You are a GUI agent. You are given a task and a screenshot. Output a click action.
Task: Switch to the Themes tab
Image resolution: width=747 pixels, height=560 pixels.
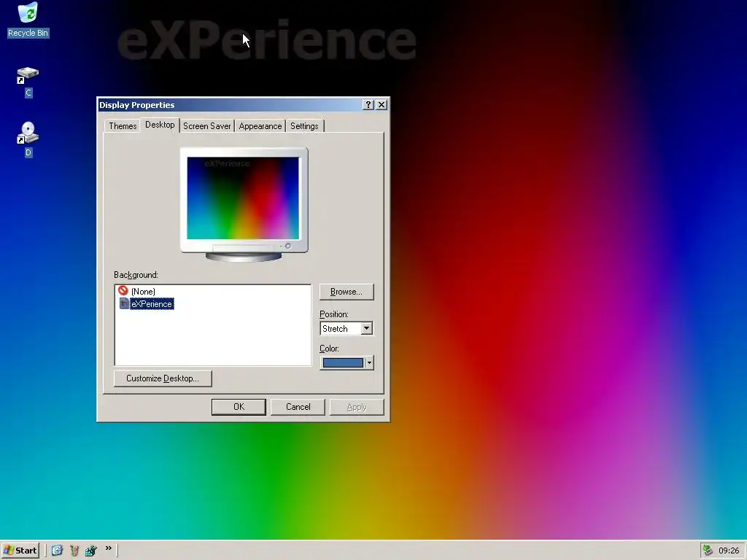(x=123, y=126)
